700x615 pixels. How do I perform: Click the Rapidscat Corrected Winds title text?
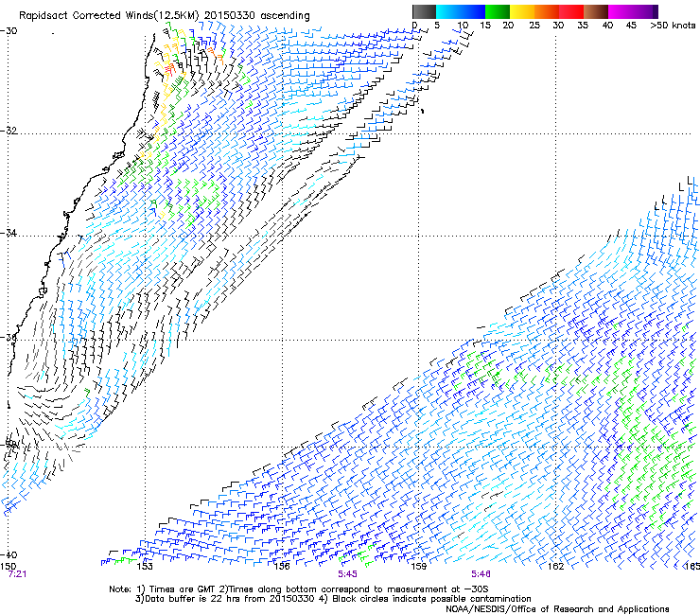(x=165, y=16)
